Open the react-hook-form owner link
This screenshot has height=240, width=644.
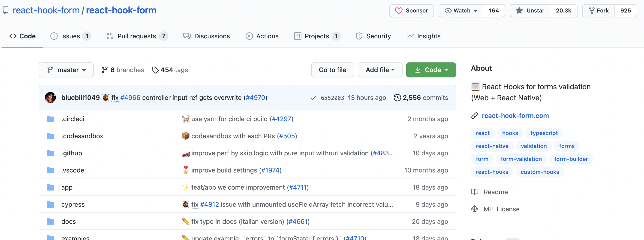coord(46,10)
